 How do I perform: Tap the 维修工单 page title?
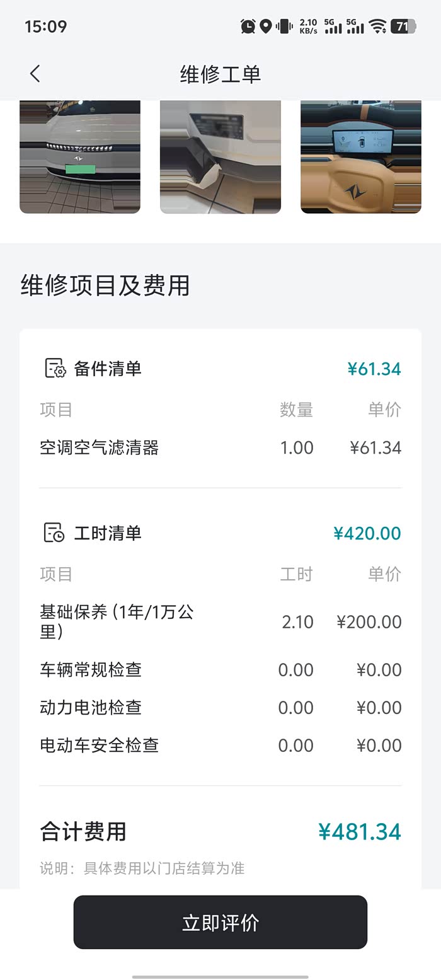click(220, 74)
